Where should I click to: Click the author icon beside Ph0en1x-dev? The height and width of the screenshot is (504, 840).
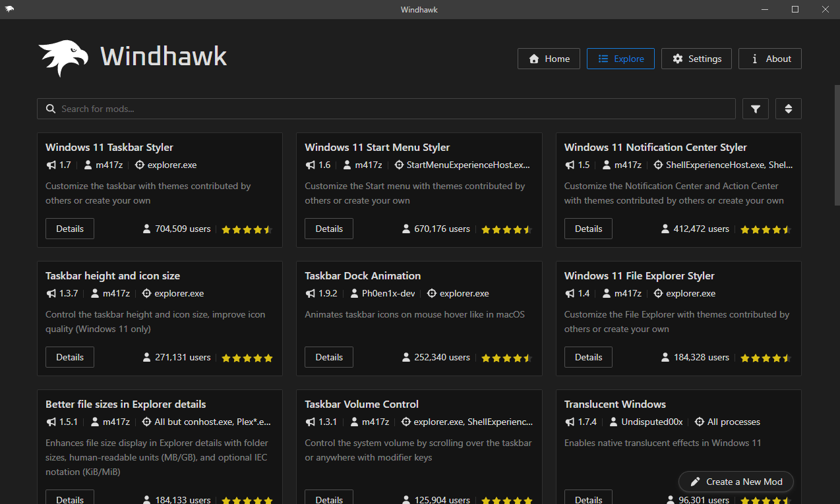[x=355, y=293]
